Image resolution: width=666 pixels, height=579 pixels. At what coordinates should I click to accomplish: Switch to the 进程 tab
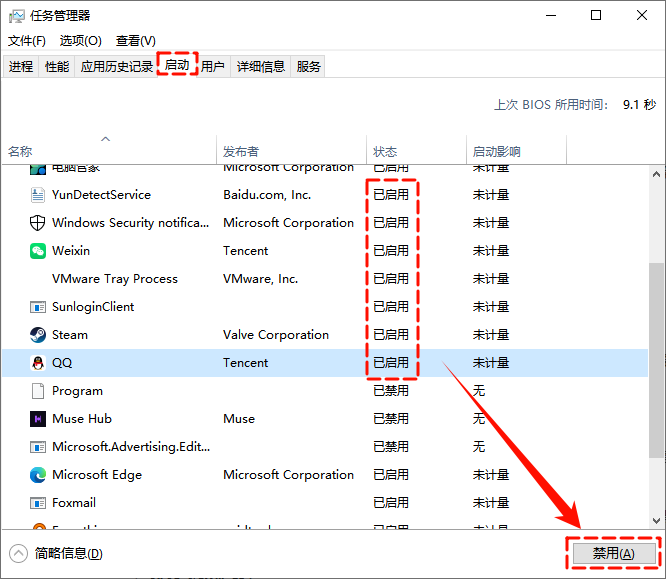[21, 66]
